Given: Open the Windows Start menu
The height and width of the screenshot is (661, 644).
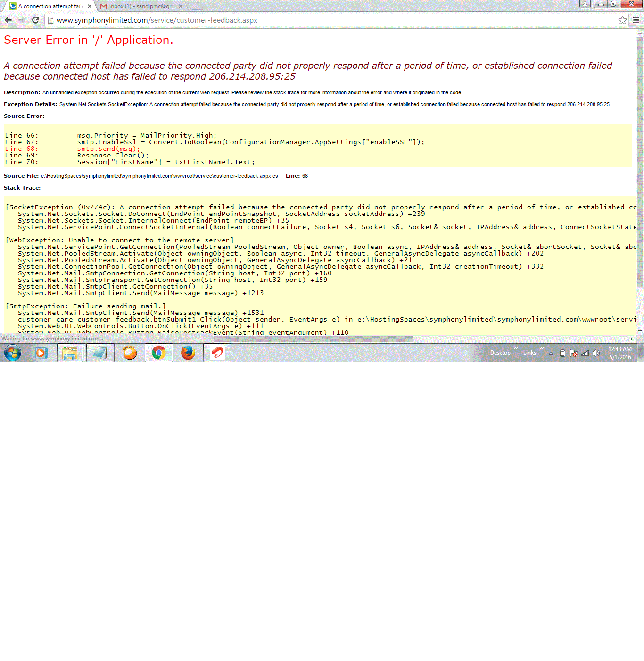Looking at the screenshot, I should click(13, 353).
